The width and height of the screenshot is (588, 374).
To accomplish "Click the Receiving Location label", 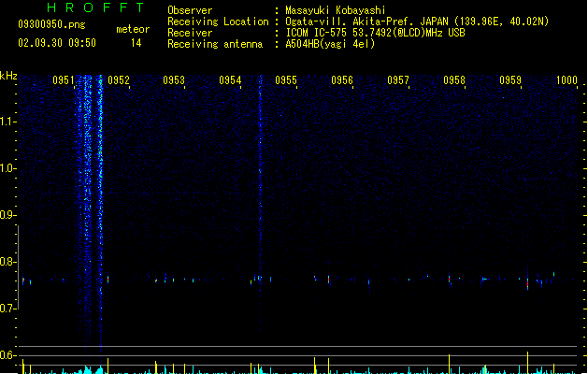I will [218, 22].
